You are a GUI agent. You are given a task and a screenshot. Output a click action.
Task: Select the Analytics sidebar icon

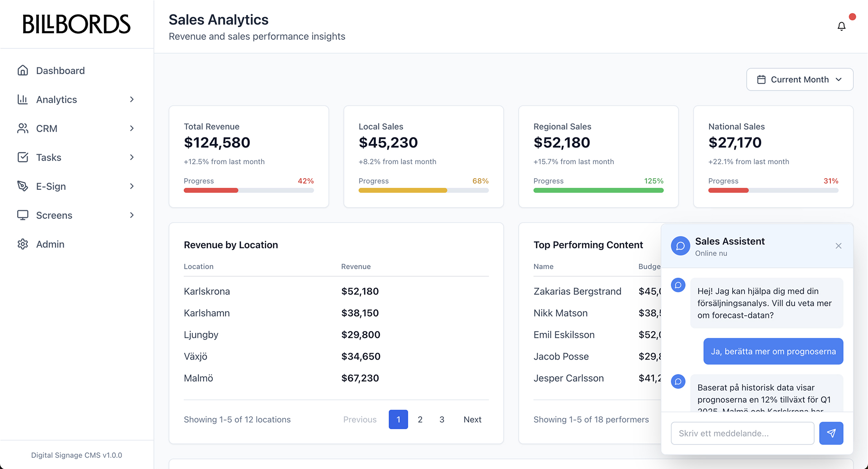click(23, 99)
